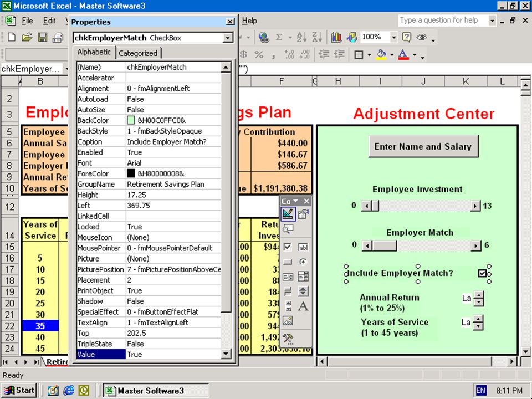Save the workbook using the diskette icon
532x399 pixels.
point(43,37)
